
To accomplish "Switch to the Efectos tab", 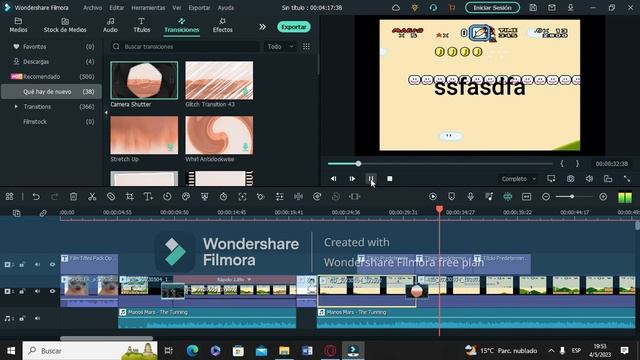I will click(x=222, y=25).
